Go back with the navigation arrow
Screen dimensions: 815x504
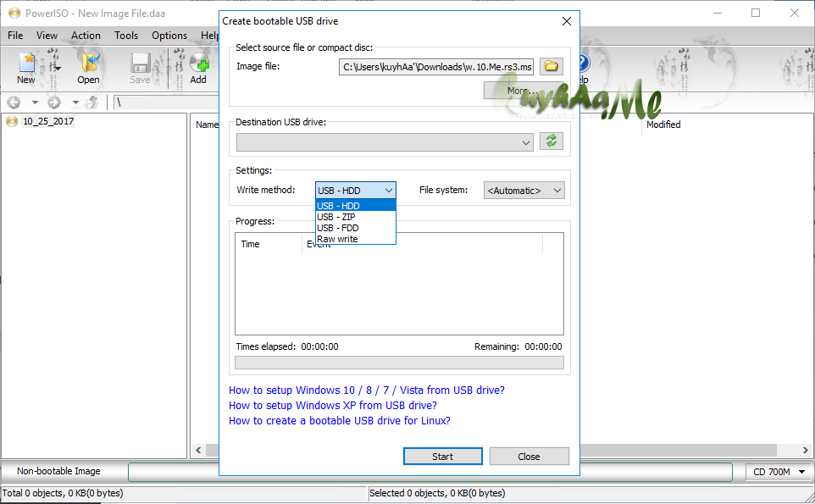point(14,102)
